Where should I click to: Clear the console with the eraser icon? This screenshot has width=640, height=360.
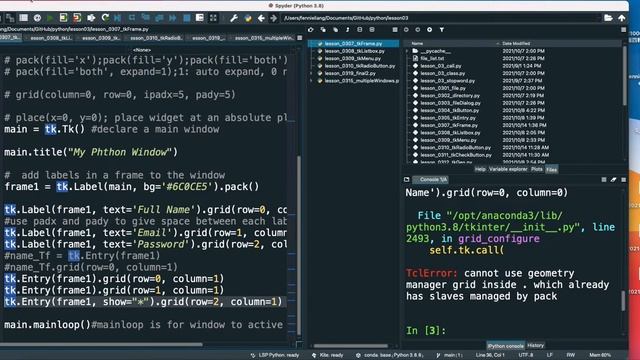pyautogui.click(x=613, y=180)
